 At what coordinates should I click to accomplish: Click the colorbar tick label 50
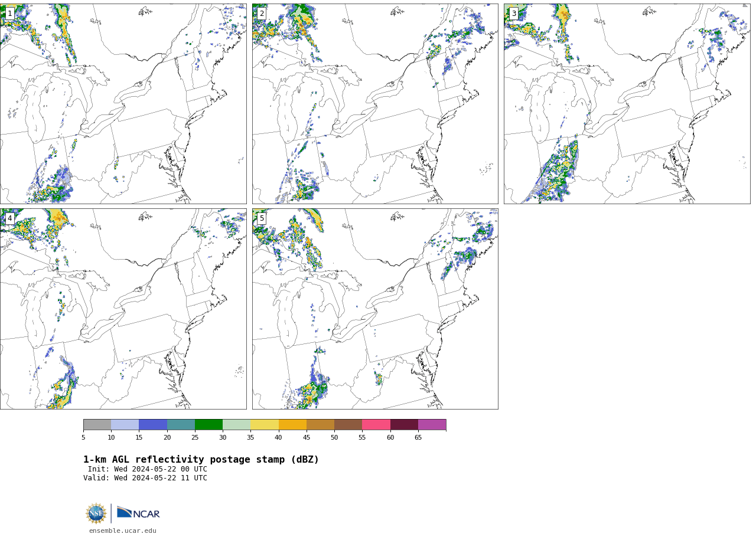334,437
